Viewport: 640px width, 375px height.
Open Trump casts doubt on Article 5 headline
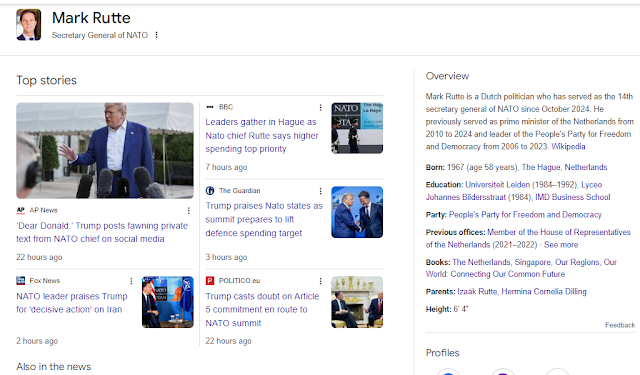[262, 310]
